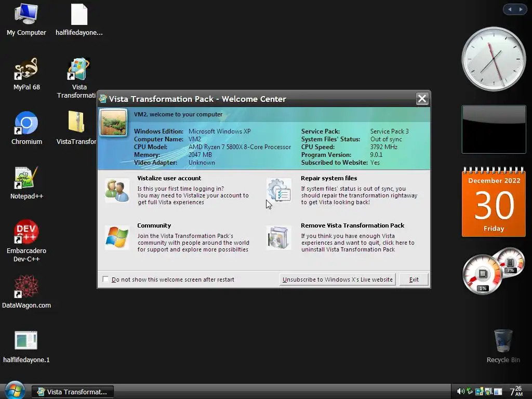This screenshot has height=399, width=532.
Task: Open the Start menu orb
Action: 14,390
